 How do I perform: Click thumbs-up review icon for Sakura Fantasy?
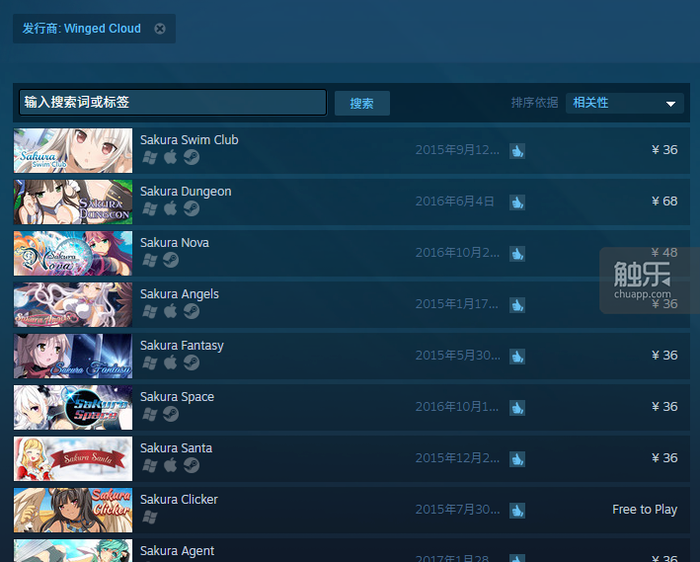[517, 356]
